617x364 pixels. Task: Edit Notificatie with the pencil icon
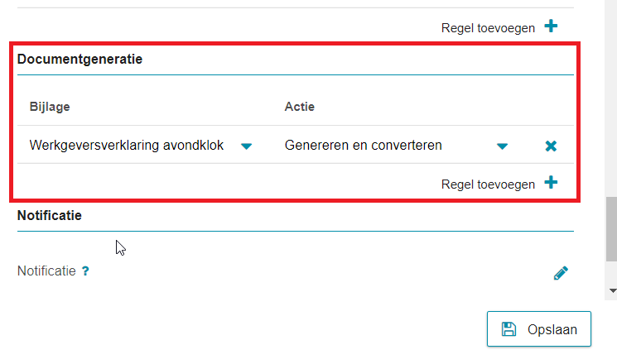click(561, 273)
